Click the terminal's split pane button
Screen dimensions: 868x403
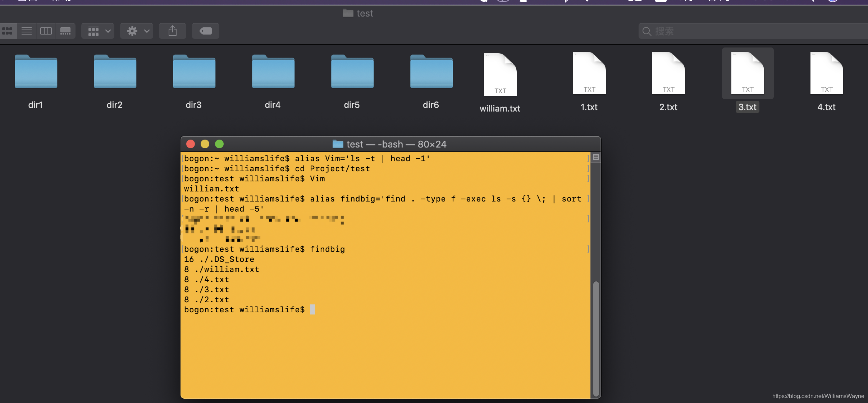tap(596, 157)
